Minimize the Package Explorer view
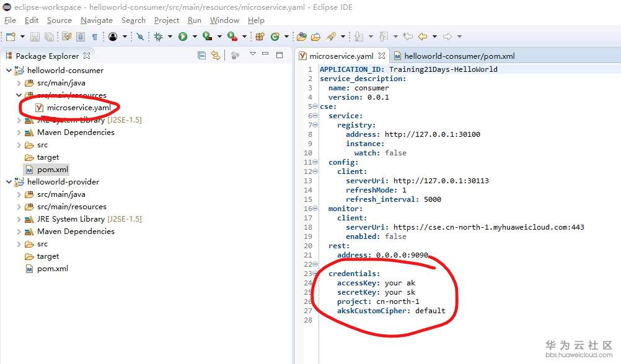This screenshot has width=621, height=364. click(x=265, y=53)
